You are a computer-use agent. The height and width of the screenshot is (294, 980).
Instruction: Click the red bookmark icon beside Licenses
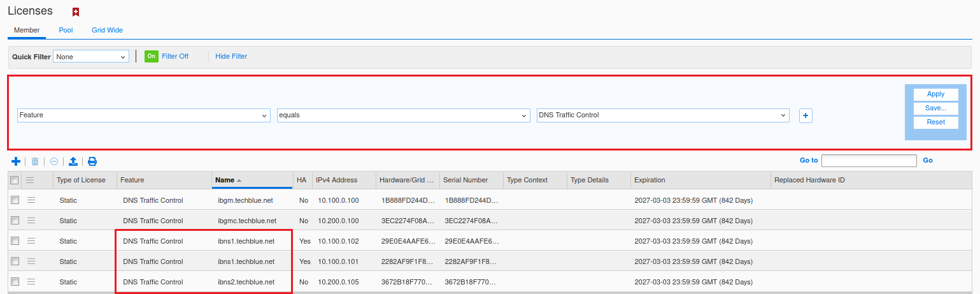76,12
